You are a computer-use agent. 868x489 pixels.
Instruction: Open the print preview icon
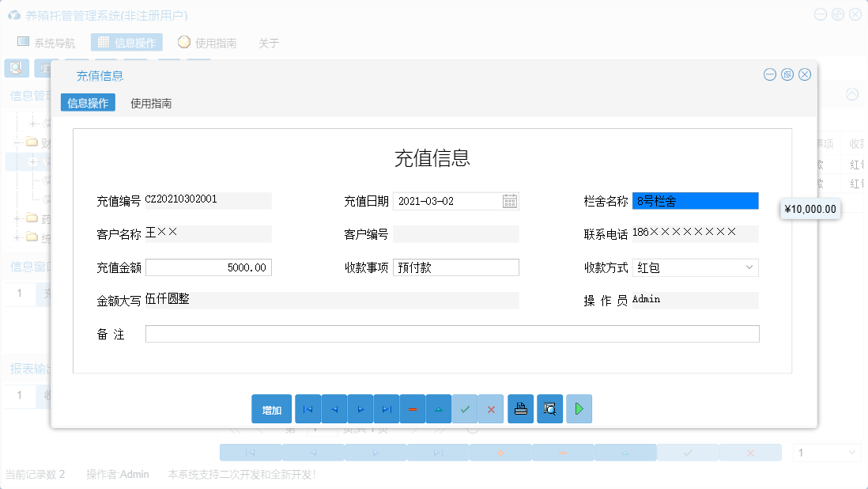[x=549, y=409]
